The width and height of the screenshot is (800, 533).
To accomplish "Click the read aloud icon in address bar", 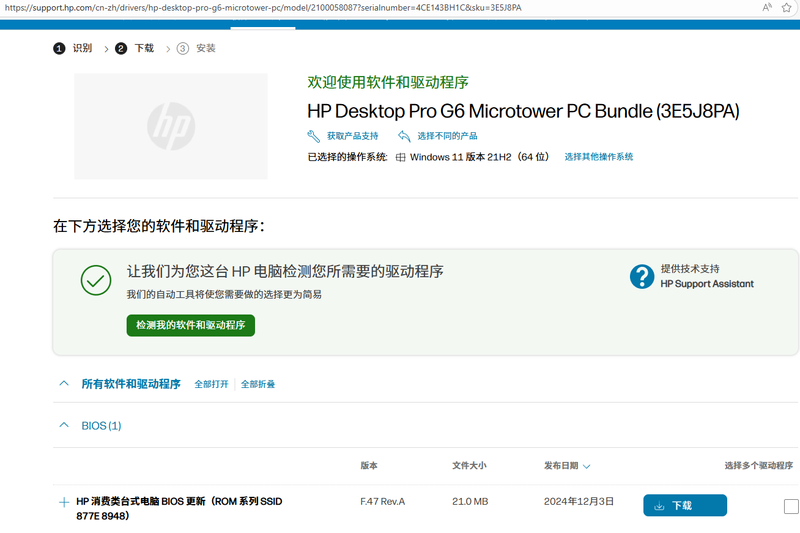I will [767, 8].
